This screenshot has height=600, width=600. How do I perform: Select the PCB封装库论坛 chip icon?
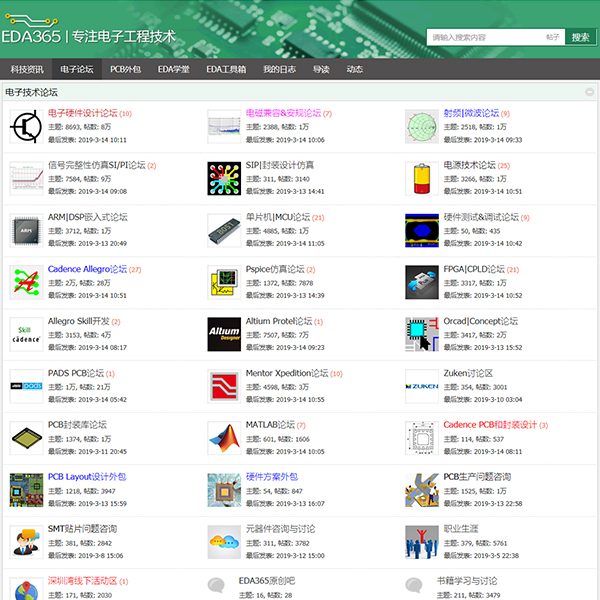26,439
